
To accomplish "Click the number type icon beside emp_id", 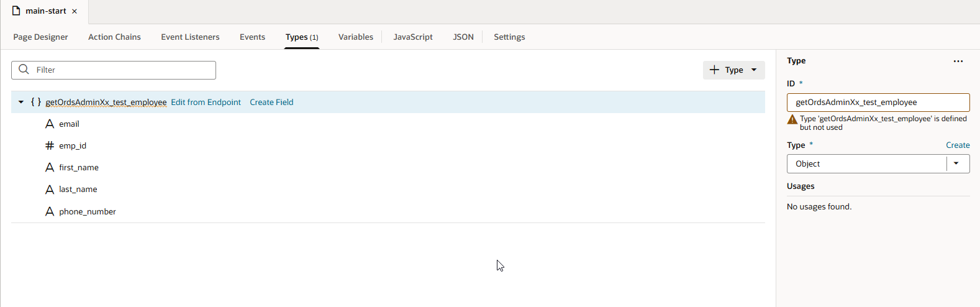I will pos(50,145).
